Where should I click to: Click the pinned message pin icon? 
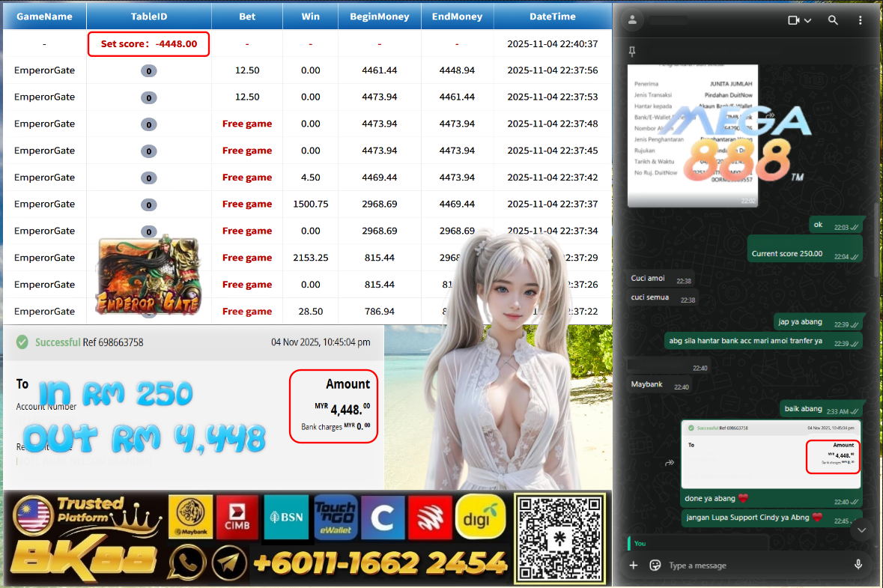click(x=633, y=51)
